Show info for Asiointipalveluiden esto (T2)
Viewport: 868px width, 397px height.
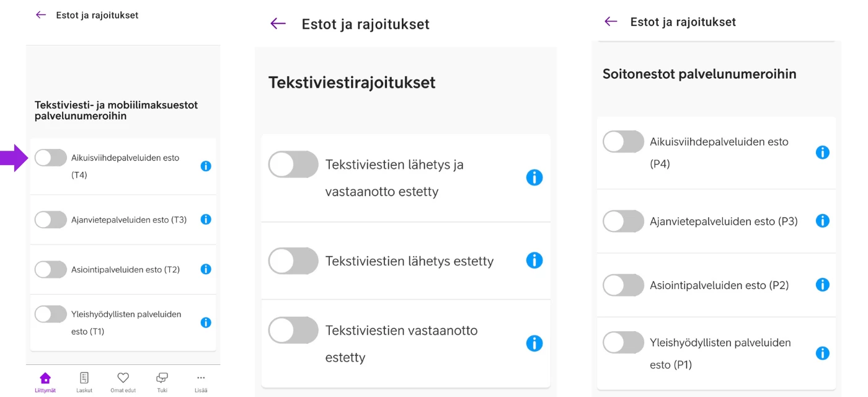pyautogui.click(x=206, y=269)
